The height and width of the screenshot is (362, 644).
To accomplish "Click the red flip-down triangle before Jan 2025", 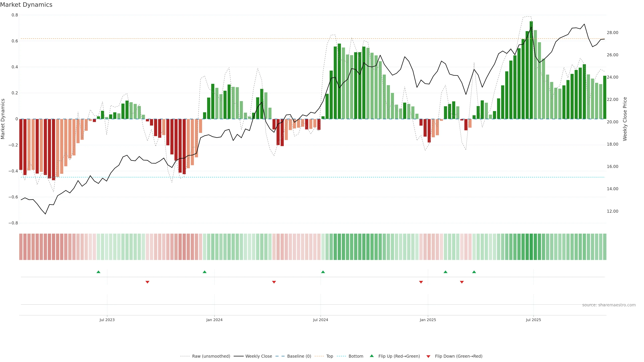I will pos(421,282).
